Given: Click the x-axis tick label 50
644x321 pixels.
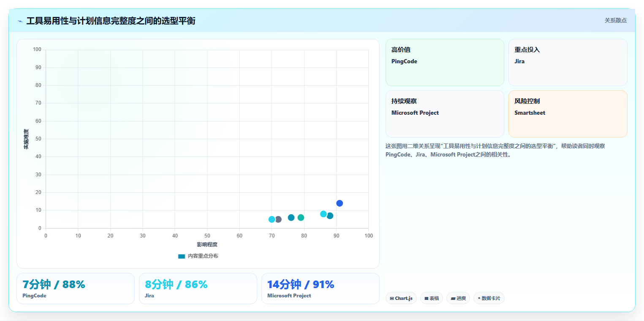Looking at the screenshot, I should [x=207, y=236].
